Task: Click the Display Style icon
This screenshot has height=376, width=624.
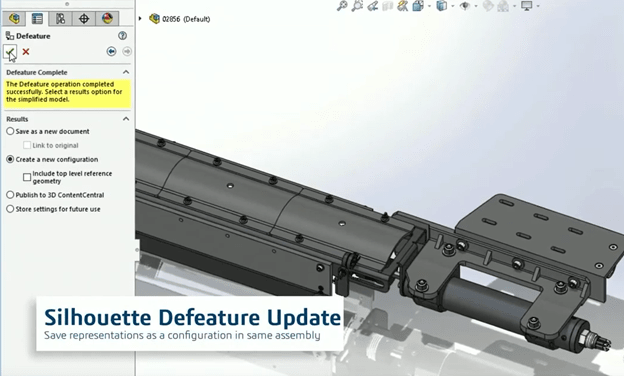Action: click(x=441, y=6)
